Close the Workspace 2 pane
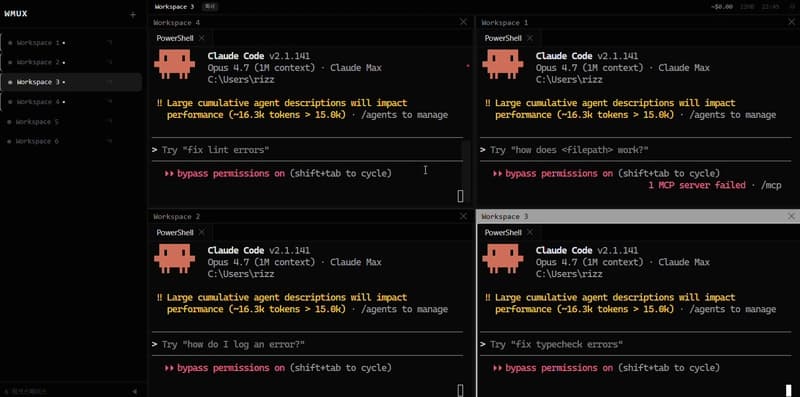The width and height of the screenshot is (800, 397). coord(463,216)
